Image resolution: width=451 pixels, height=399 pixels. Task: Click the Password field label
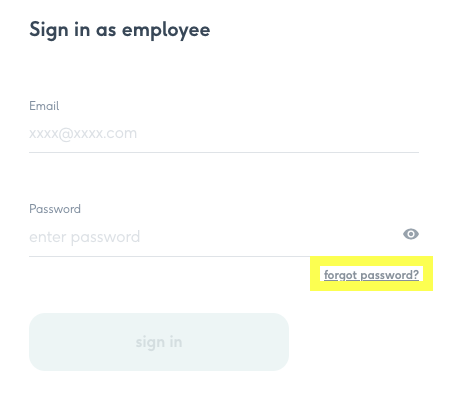pyautogui.click(x=55, y=209)
